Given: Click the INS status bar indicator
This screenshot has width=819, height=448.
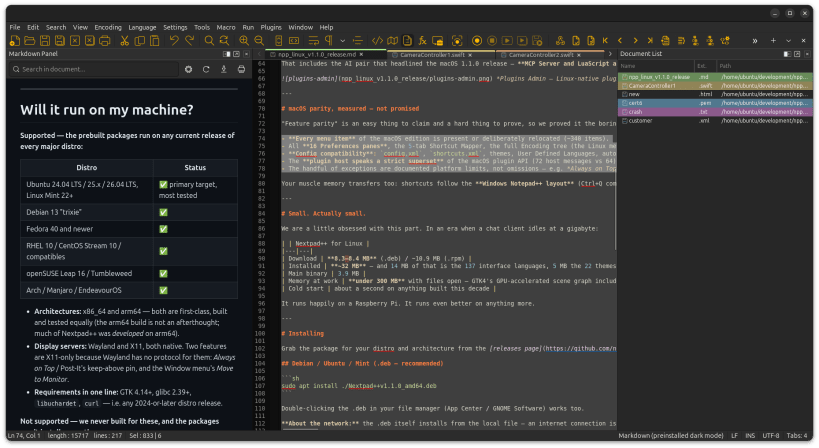Looking at the screenshot, I should coord(750,435).
